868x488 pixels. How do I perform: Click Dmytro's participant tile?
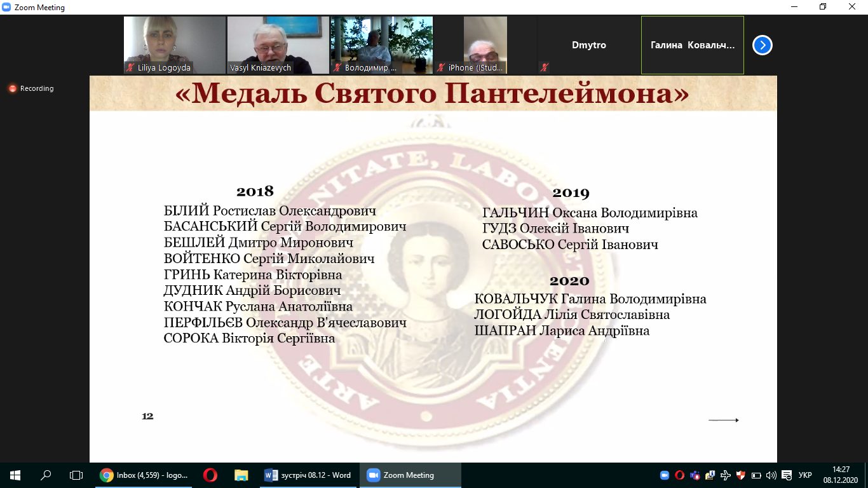588,45
